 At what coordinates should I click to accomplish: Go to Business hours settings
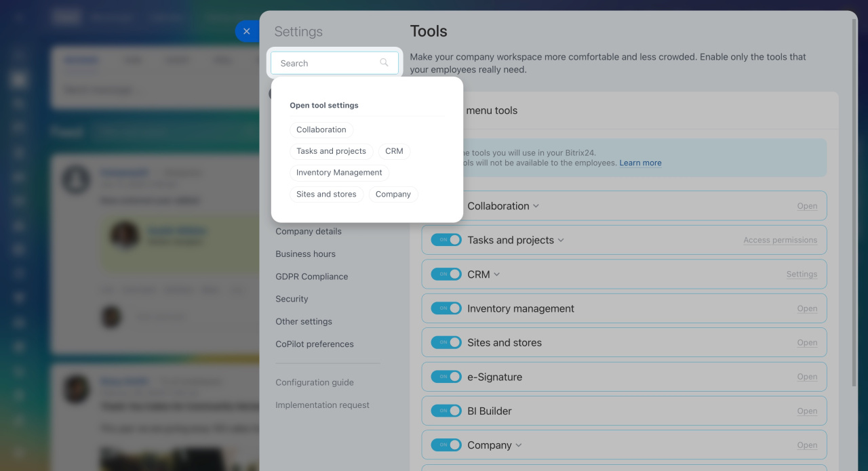(305, 253)
